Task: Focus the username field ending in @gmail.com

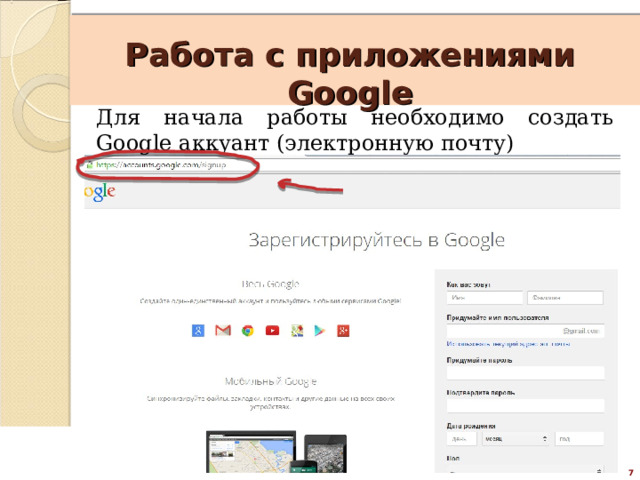Action: tap(525, 331)
